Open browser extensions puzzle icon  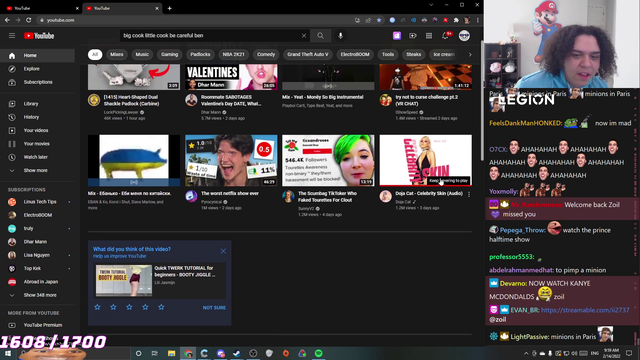tap(456, 20)
